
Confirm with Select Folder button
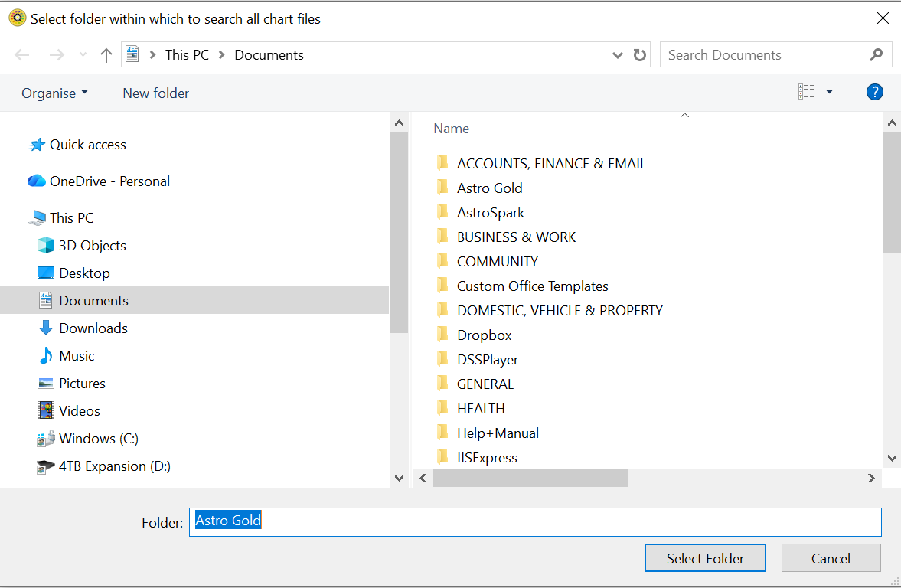tap(705, 558)
